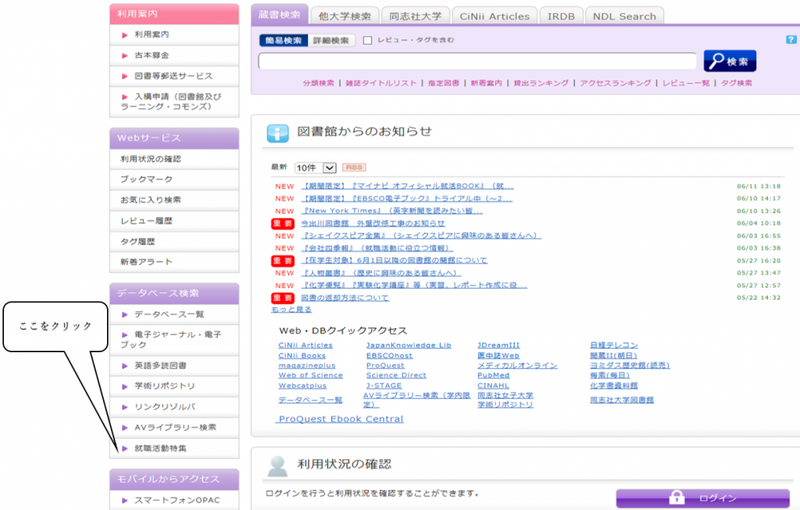Open the 10件 display count dropdown
The height and width of the screenshot is (510, 800).
[315, 168]
